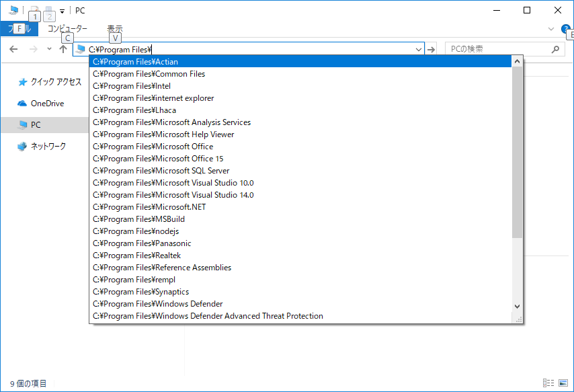Choose the C:¥Program Files¥nodejs suggestion
The height and width of the screenshot is (392, 574).
click(x=300, y=231)
